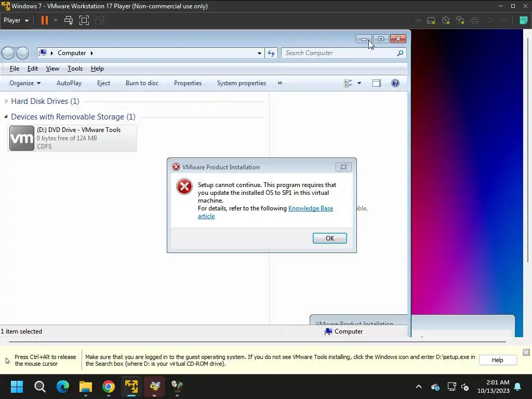Click the VMware Player horizontal scrollbar

[257, 342]
